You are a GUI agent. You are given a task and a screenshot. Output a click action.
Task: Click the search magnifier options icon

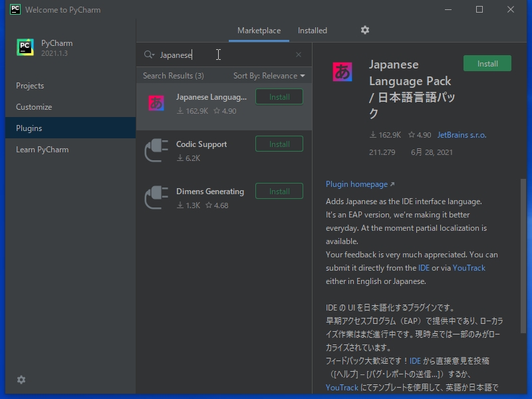click(x=149, y=55)
